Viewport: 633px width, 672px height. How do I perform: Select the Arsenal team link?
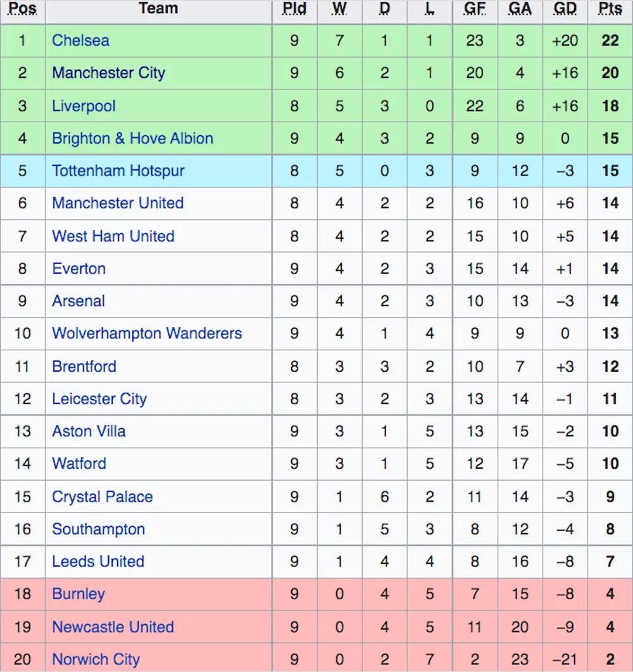point(78,301)
